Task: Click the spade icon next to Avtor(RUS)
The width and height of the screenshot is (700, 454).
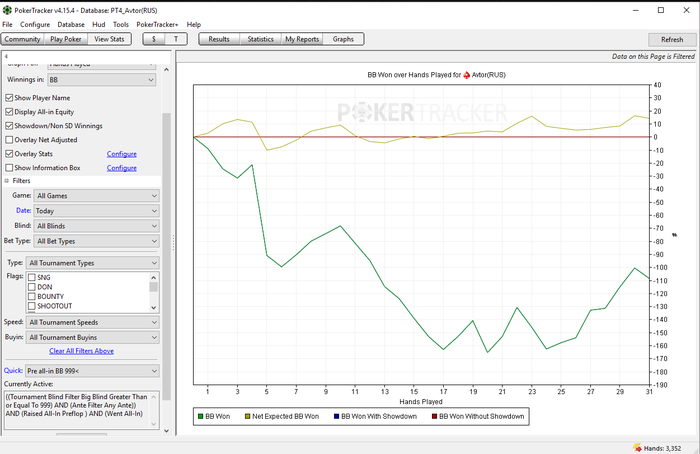Action: pyautogui.click(x=467, y=75)
